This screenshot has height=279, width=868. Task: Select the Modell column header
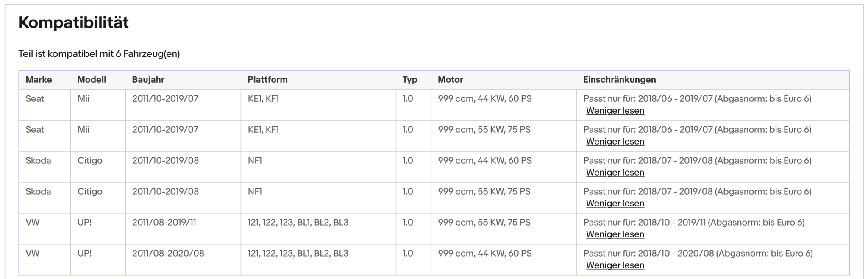click(92, 80)
